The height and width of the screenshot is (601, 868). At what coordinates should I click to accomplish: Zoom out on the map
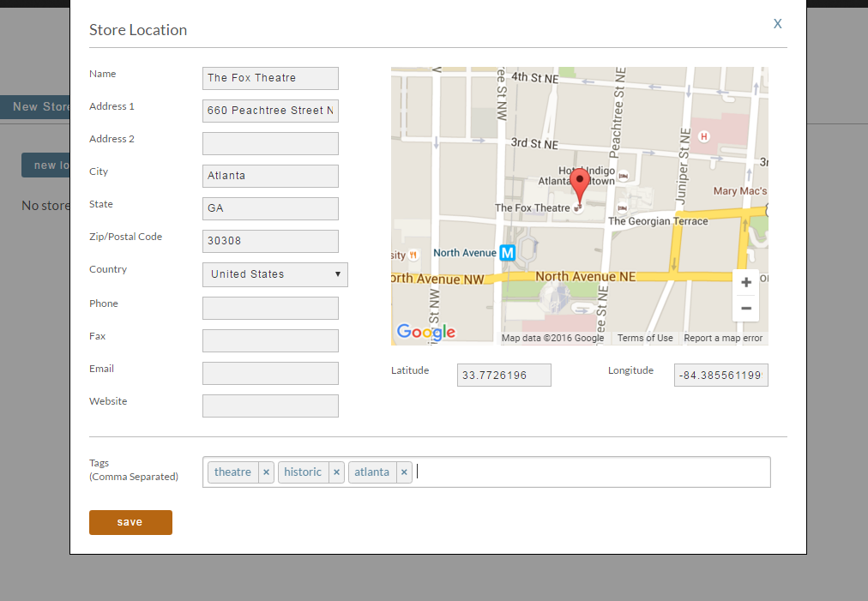(x=746, y=309)
